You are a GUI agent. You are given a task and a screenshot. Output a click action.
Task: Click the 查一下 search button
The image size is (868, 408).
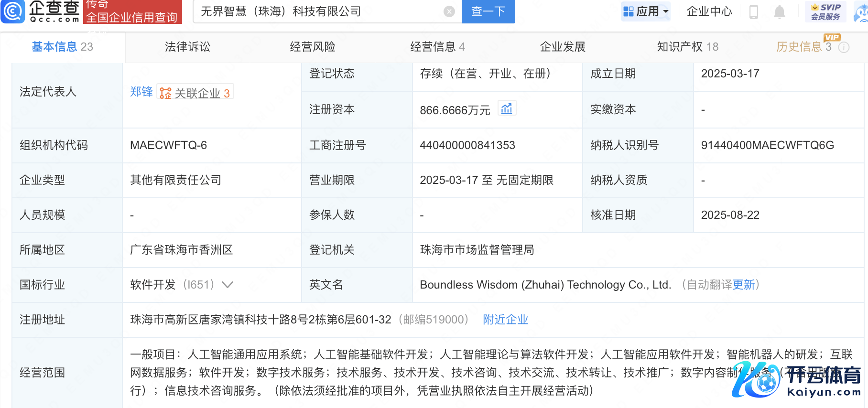(x=488, y=11)
